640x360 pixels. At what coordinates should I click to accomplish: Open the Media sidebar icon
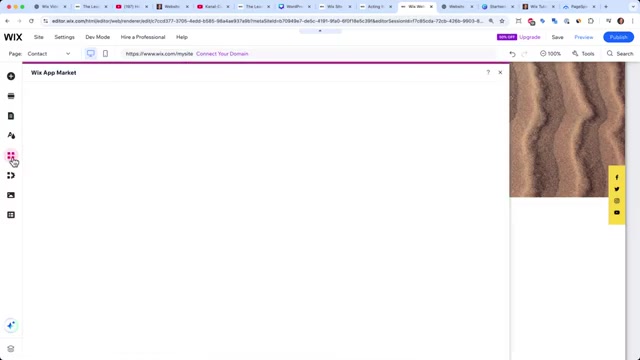(x=11, y=195)
